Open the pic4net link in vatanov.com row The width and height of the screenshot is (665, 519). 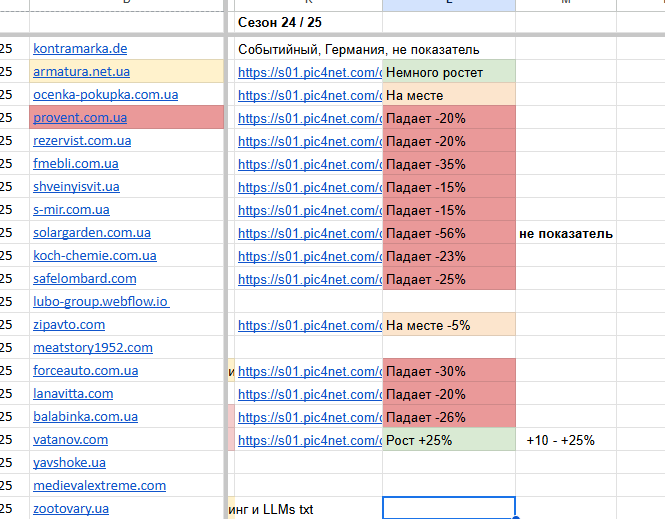[310, 441]
